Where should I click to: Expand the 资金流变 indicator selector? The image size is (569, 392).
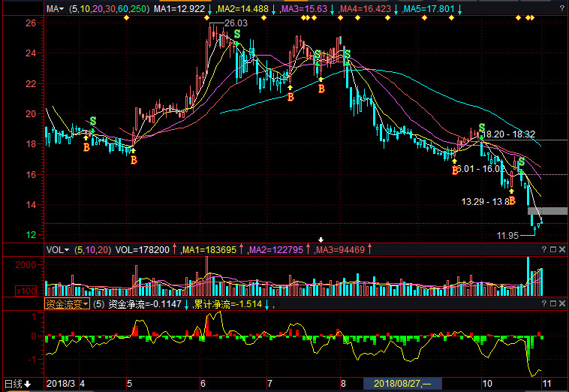point(69,304)
